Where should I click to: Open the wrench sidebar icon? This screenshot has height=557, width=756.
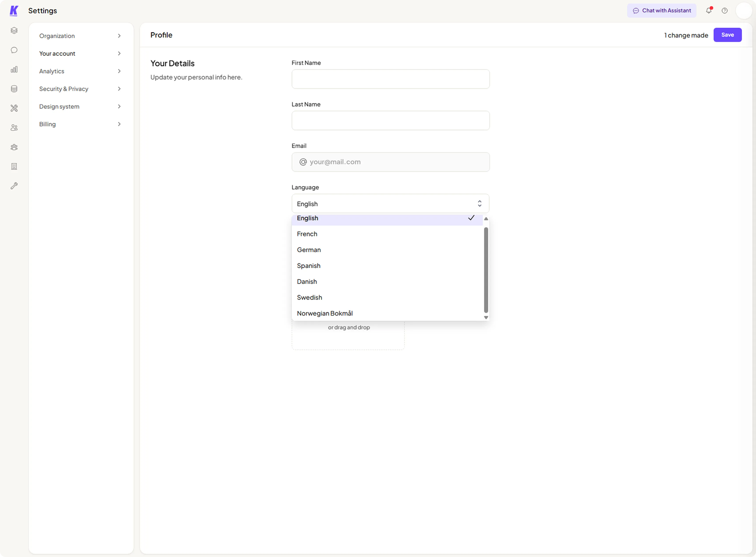pyautogui.click(x=14, y=186)
